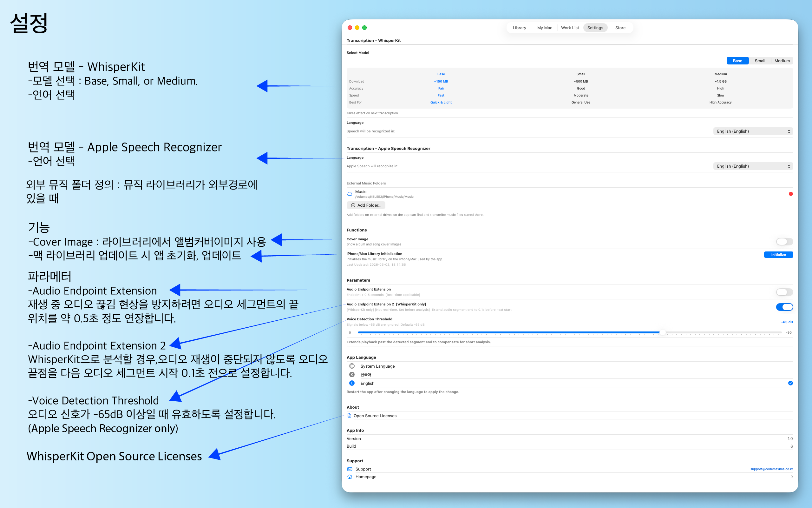
Task: Click the Version row value 1.0
Action: (790, 438)
